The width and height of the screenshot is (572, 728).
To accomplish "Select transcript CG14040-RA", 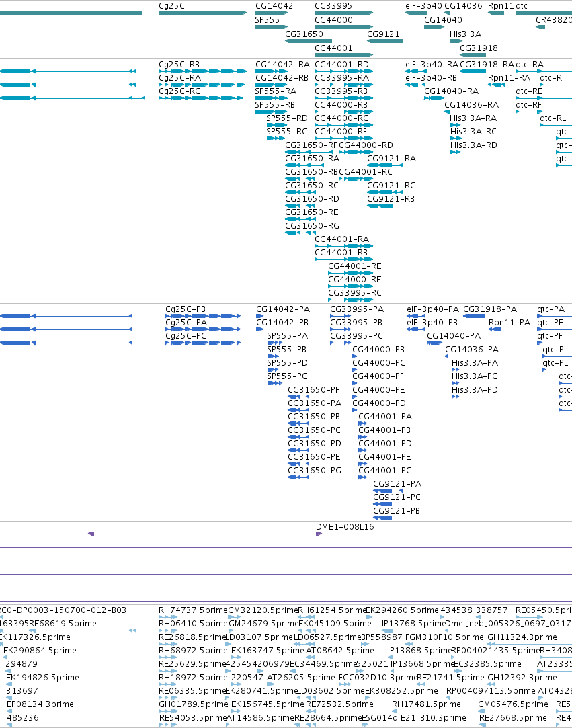I will pos(451,91).
